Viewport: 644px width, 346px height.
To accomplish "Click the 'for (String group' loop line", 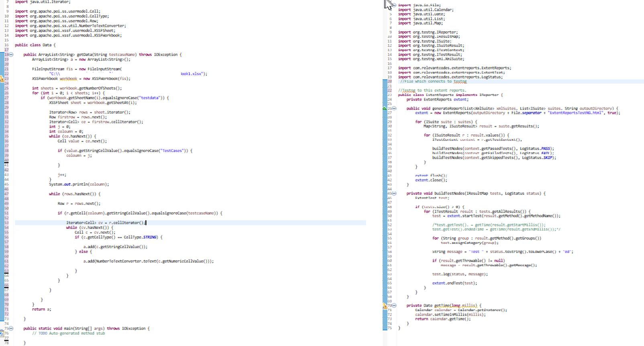I will pos(487,238).
